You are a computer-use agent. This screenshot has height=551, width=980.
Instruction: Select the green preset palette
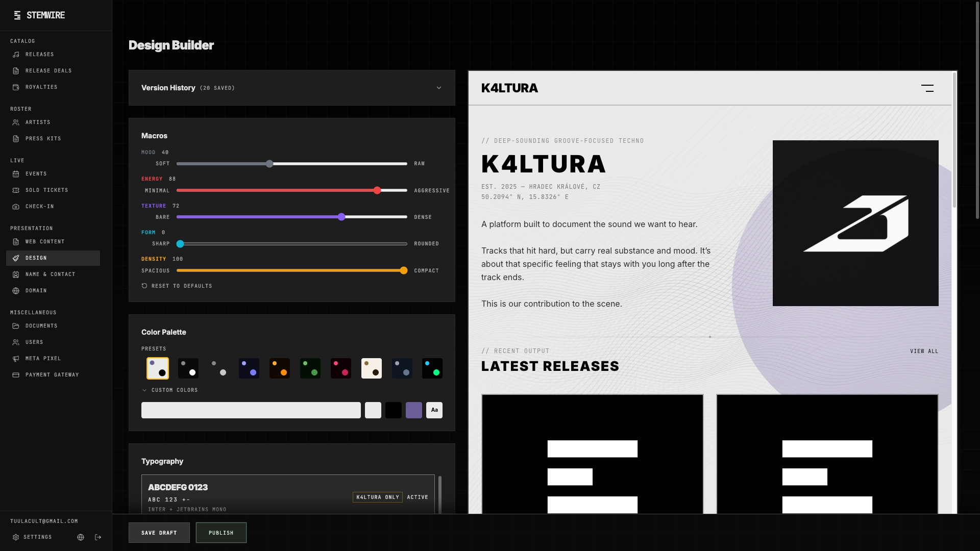coord(310,368)
